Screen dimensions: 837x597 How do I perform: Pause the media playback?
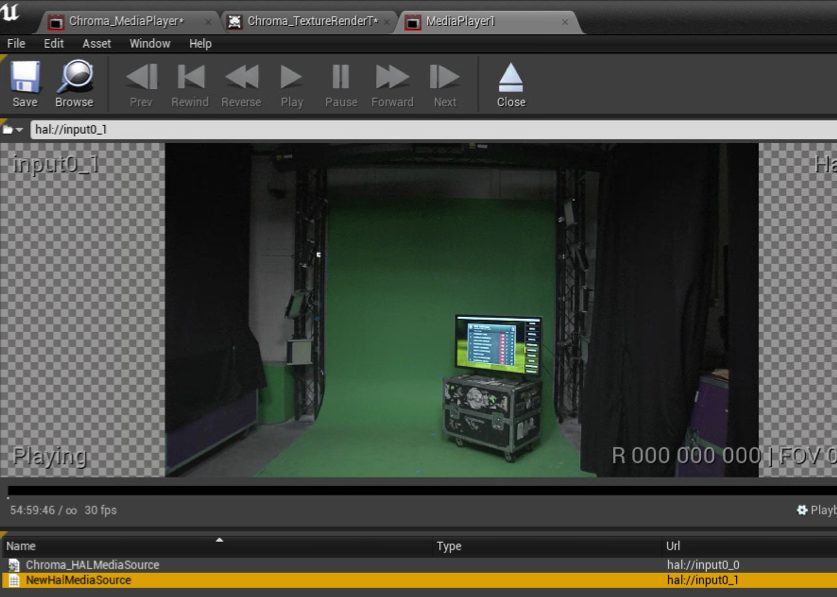click(341, 84)
